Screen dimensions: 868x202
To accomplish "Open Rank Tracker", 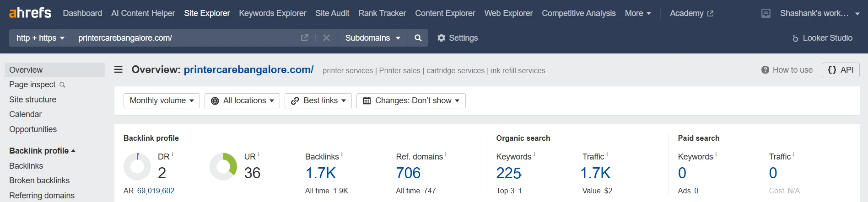I will (x=382, y=13).
